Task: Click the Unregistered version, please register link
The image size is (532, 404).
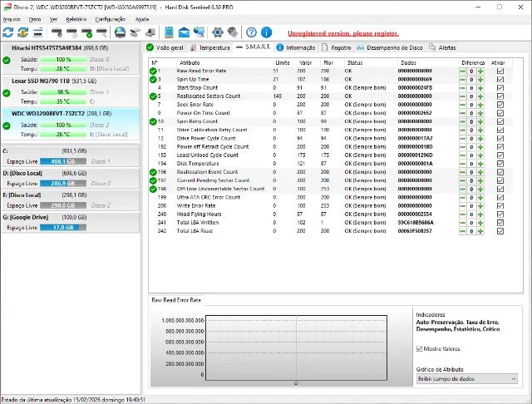Action: pyautogui.click(x=343, y=33)
